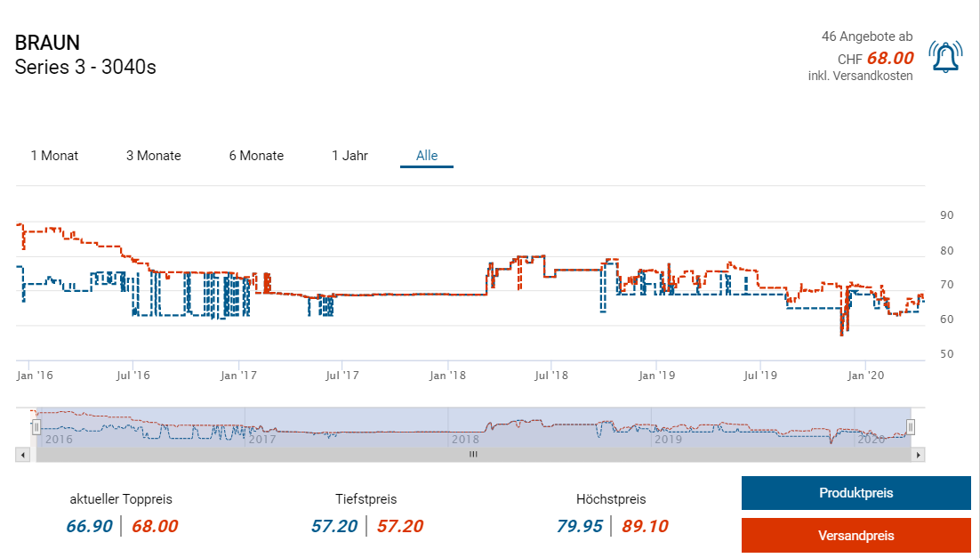The height and width of the screenshot is (558, 980).
Task: Switch to the 3 Monate range
Action: (153, 156)
